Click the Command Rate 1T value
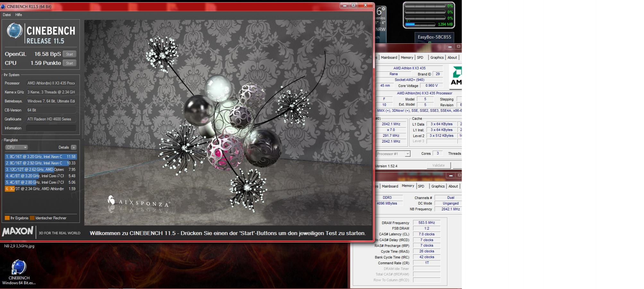The image size is (644, 289). pos(426,263)
